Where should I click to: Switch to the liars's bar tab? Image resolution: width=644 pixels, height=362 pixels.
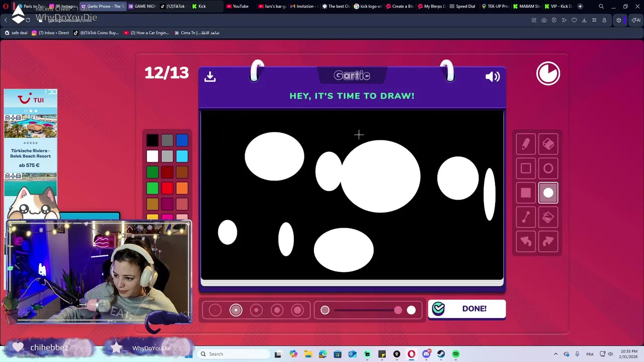[272, 6]
